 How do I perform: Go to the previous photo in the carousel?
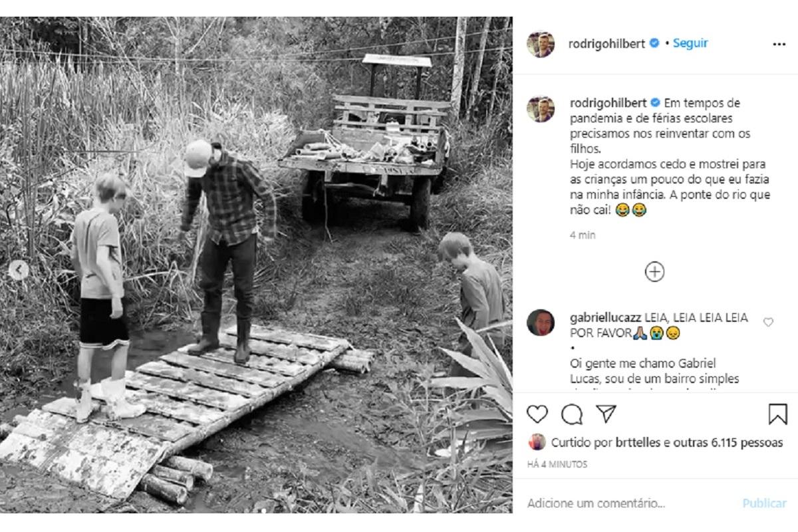coord(20,270)
